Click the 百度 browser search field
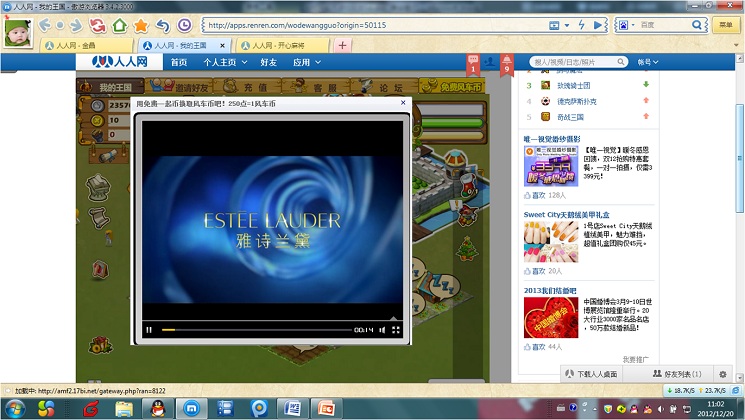 click(x=664, y=25)
